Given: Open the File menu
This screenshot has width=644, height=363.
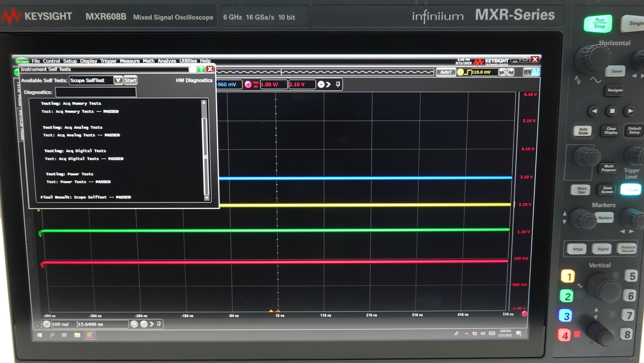Looking at the screenshot, I should coord(36,61).
